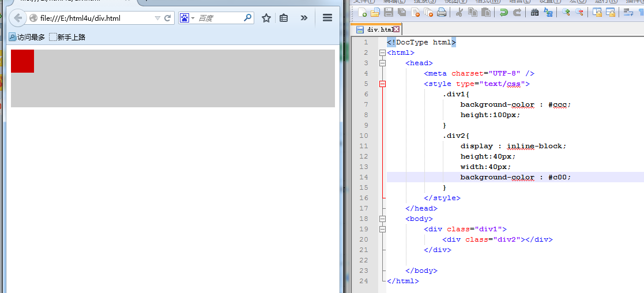644x293 pixels.
Task: Click the .div2{ selector line
Action: (x=456, y=136)
